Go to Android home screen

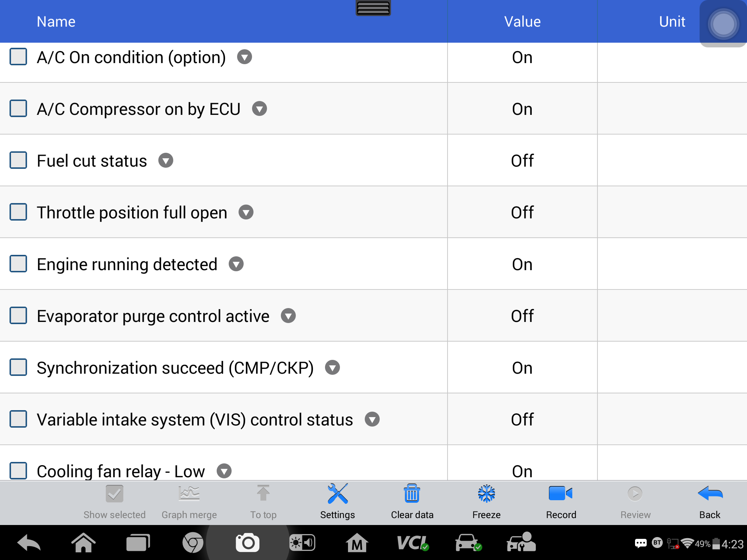(x=83, y=543)
